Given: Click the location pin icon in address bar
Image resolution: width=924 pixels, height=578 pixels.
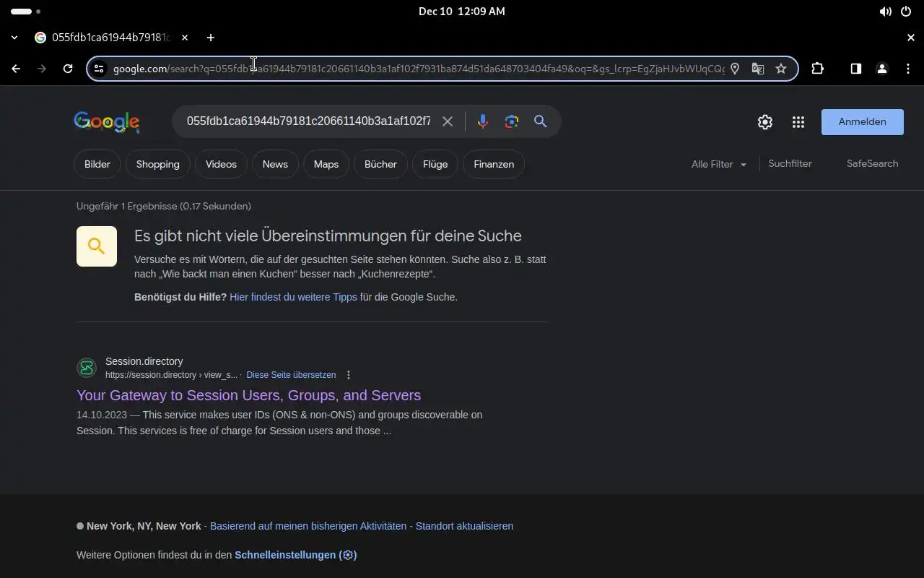Looking at the screenshot, I should [735, 69].
